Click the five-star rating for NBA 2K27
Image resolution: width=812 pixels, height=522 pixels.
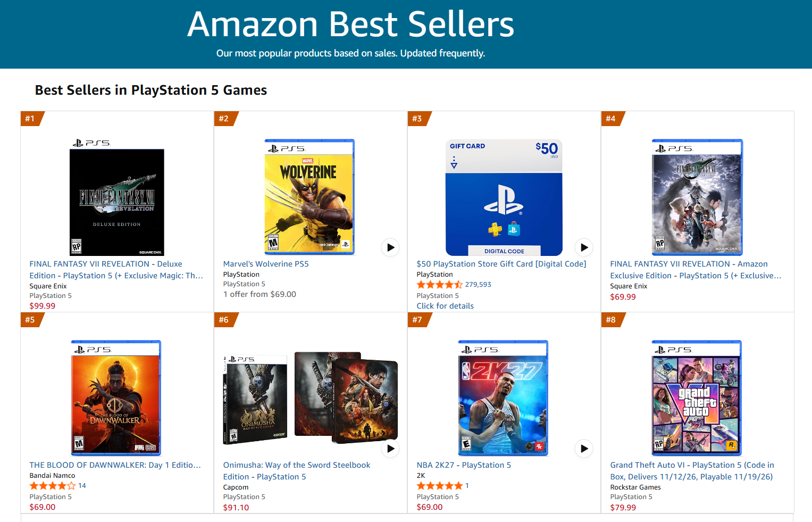pos(440,486)
